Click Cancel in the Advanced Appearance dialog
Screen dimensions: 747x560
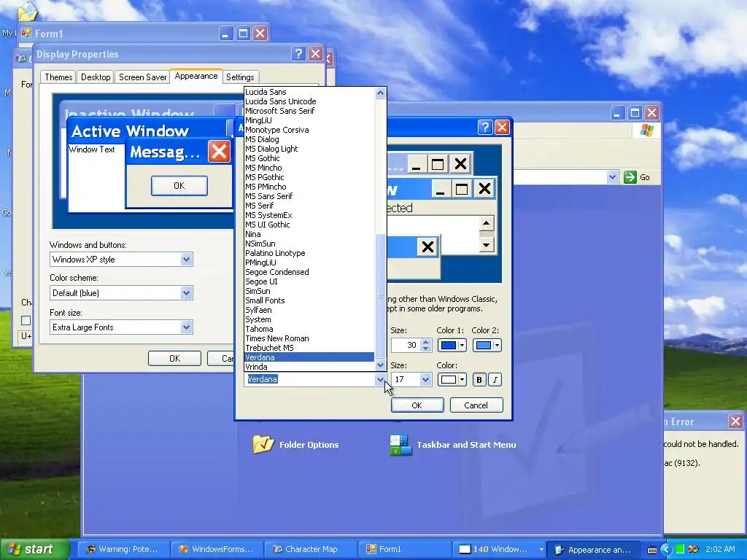coord(476,405)
